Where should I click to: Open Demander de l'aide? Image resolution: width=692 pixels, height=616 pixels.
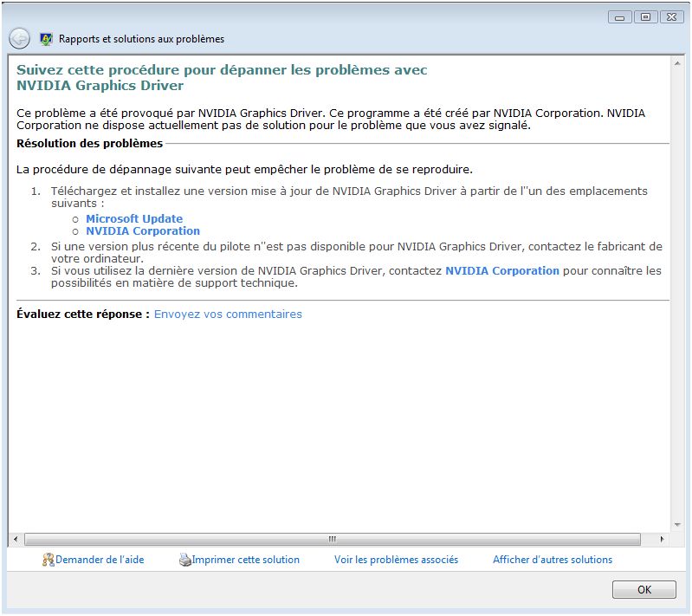(x=100, y=560)
